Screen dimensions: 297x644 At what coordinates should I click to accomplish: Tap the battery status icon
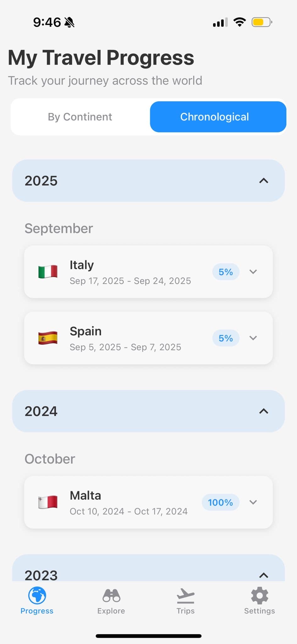[x=261, y=22]
